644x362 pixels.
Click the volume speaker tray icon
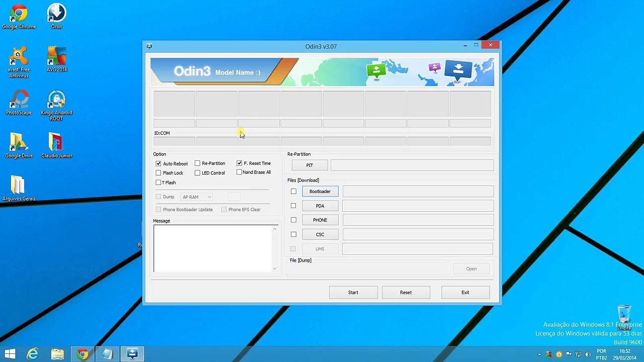(x=588, y=354)
